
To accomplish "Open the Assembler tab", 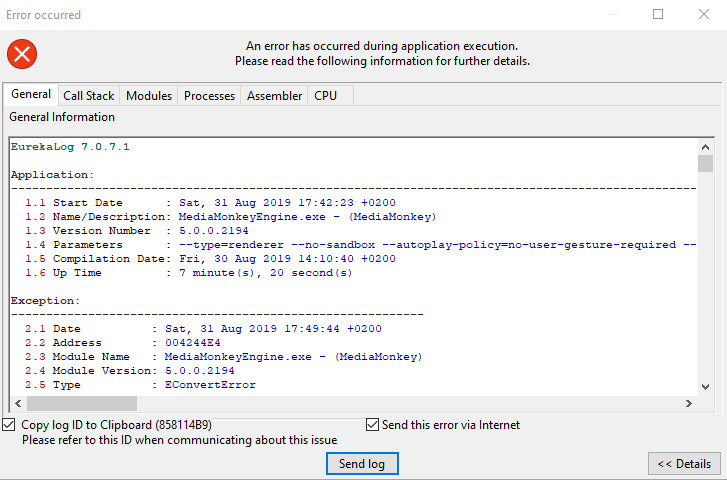I will pyautogui.click(x=274, y=96).
